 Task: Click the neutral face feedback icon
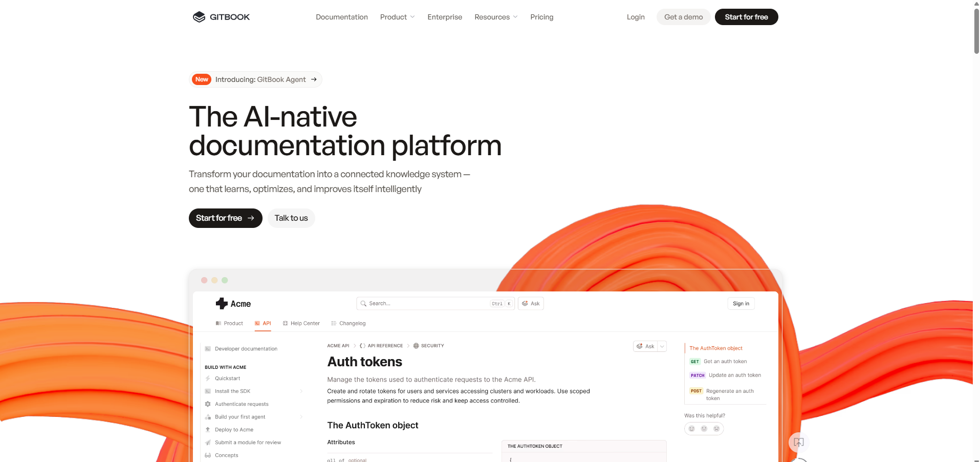pyautogui.click(x=704, y=429)
